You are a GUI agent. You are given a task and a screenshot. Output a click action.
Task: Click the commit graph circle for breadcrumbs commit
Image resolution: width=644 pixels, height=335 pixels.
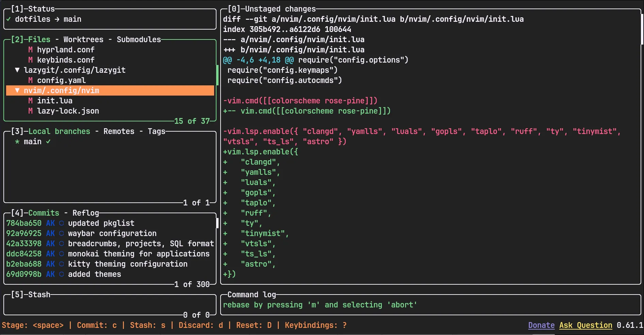coord(61,244)
